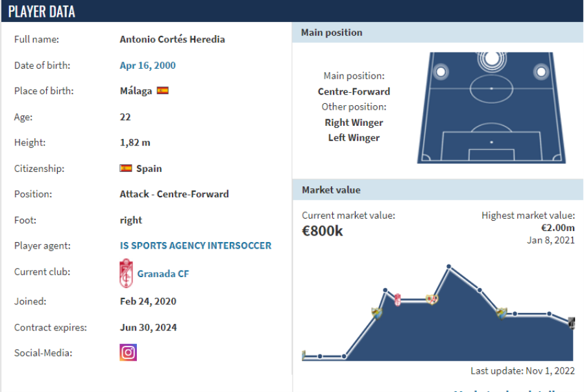
Task: Open the Granada CF club link
Action: click(163, 274)
